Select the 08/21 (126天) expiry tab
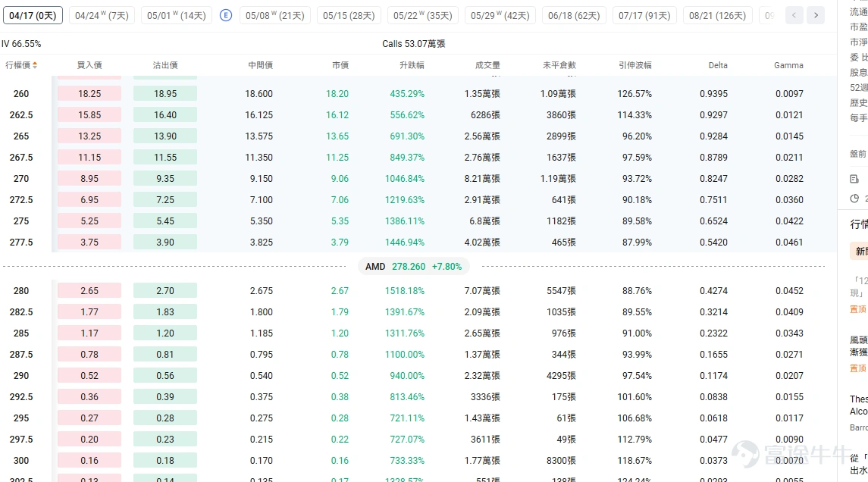 click(717, 15)
